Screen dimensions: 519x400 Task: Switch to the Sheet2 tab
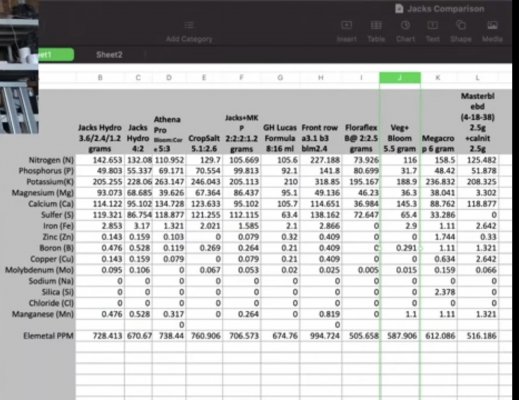(x=109, y=55)
